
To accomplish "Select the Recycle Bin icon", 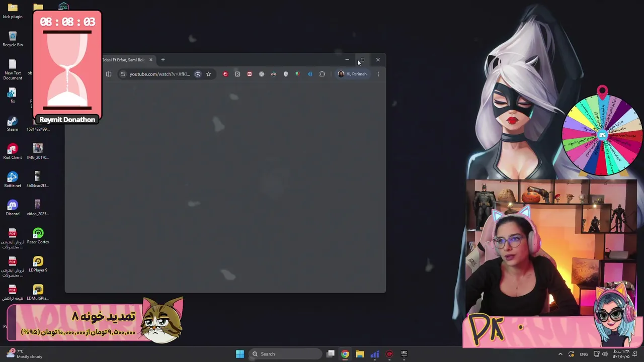I will tap(13, 39).
